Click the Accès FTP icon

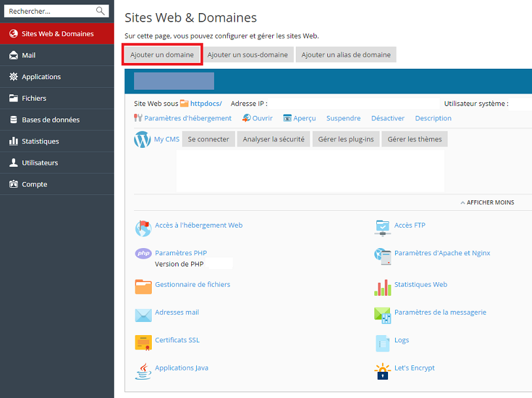point(383,228)
